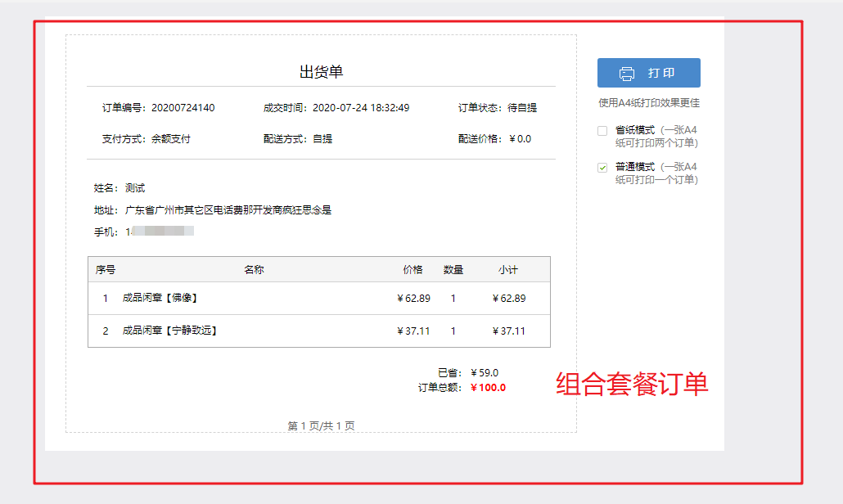Click the 第 1 页/共 1 页 footer
This screenshot has width=843, height=504.
(x=321, y=425)
